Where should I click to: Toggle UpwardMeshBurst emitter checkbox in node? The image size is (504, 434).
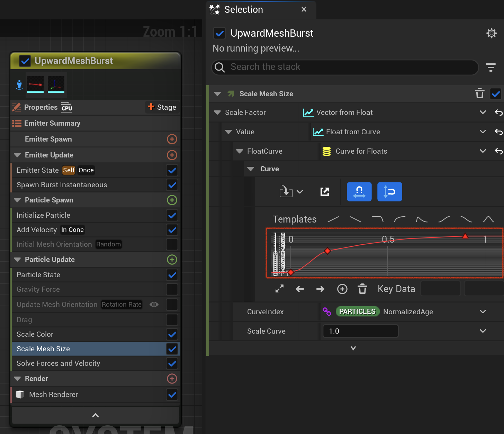tap(25, 61)
